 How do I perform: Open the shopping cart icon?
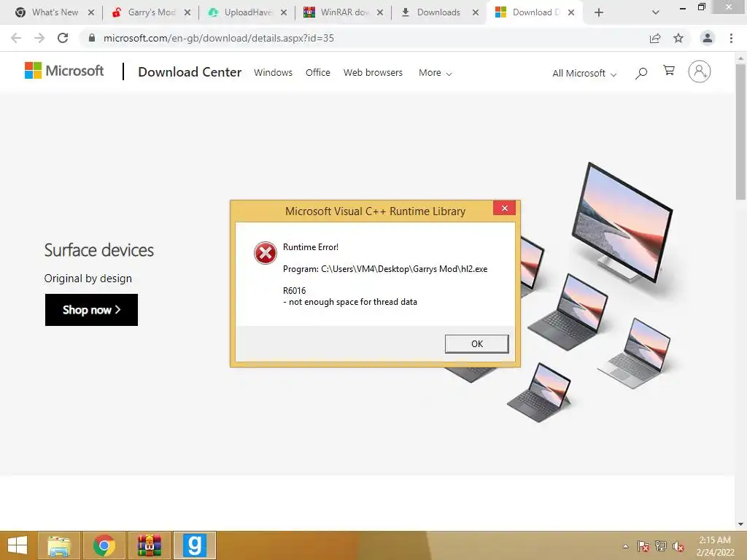click(x=669, y=71)
